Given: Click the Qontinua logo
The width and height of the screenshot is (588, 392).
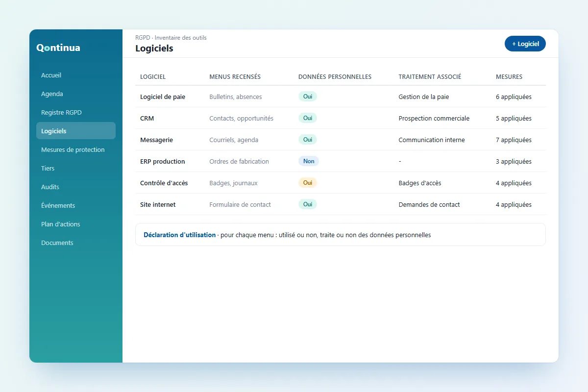Looking at the screenshot, I should 58,48.
